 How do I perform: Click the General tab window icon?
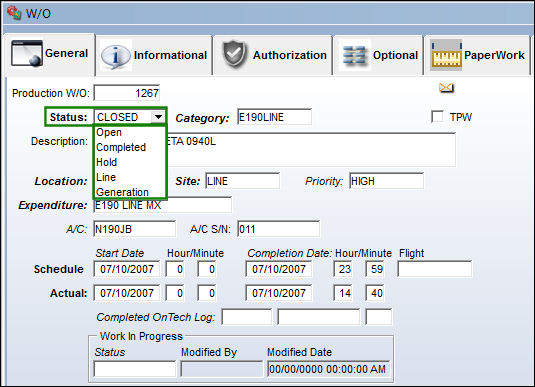pos(27,53)
